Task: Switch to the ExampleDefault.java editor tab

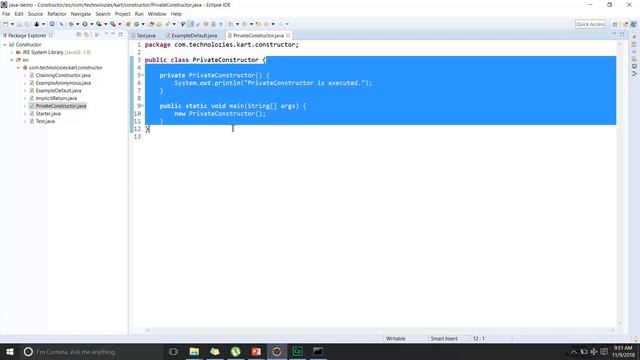Action: click(194, 36)
